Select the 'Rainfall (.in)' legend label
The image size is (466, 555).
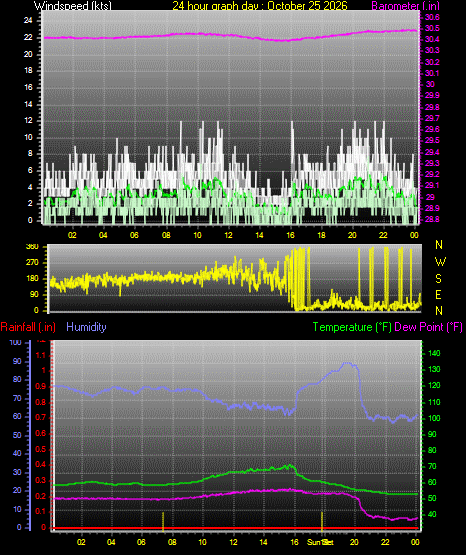pos(28,327)
